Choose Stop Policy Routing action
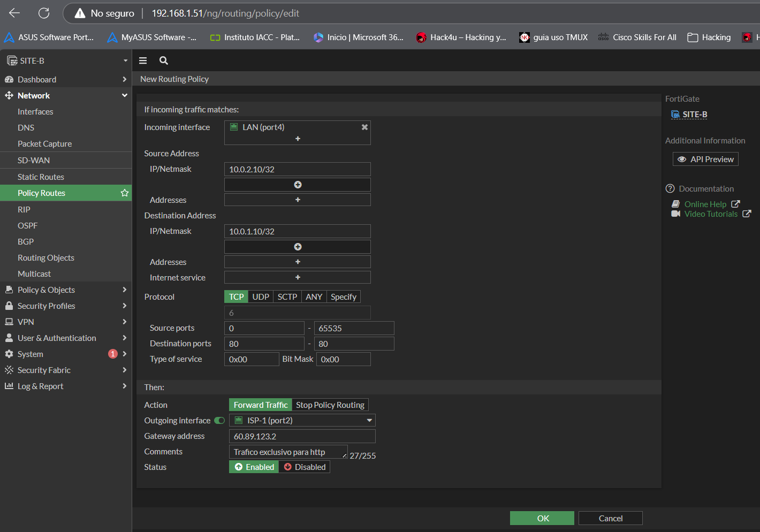The width and height of the screenshot is (760, 532). click(x=330, y=405)
